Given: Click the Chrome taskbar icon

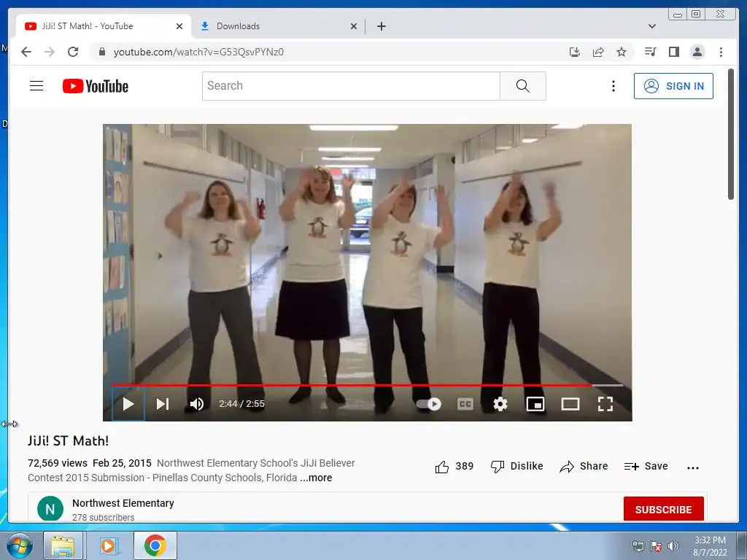Looking at the screenshot, I should tap(155, 545).
